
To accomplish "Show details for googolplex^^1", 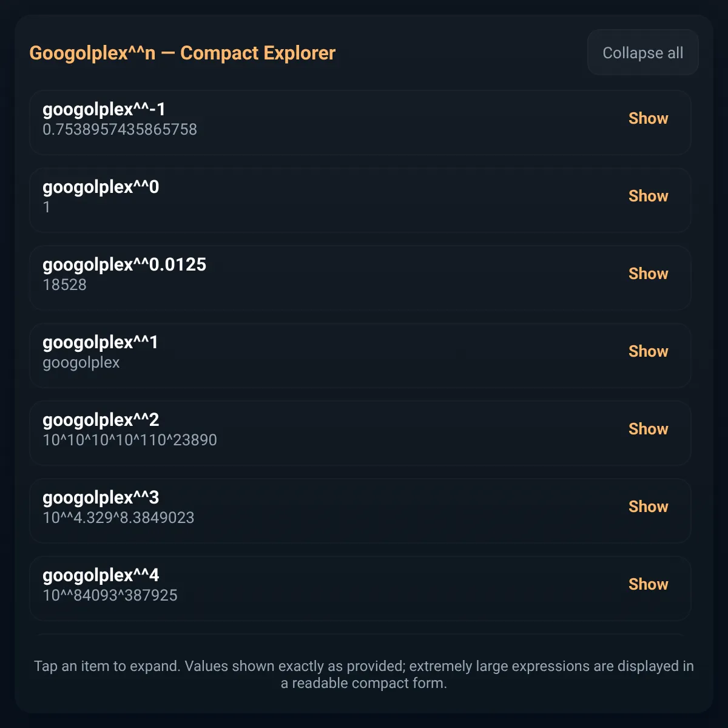I will 648,351.
